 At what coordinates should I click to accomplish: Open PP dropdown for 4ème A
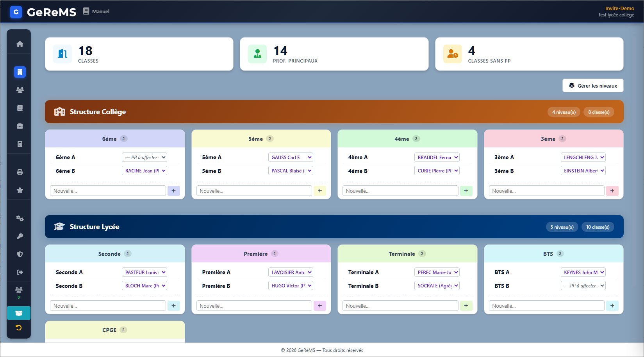click(437, 157)
